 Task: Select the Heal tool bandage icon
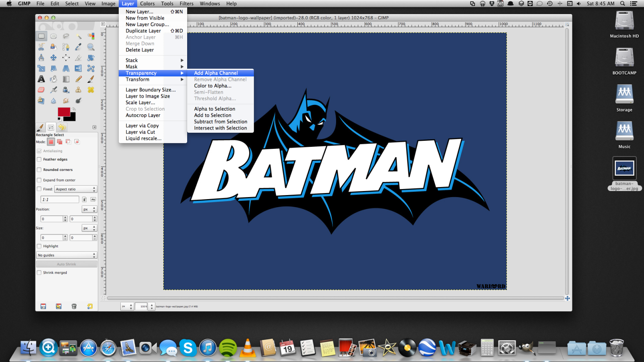[91, 90]
